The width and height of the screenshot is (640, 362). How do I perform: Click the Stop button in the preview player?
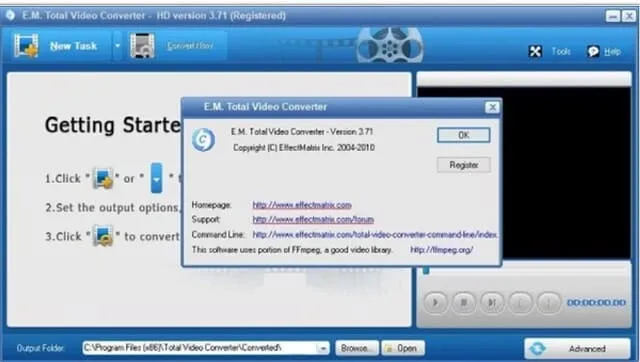464,302
